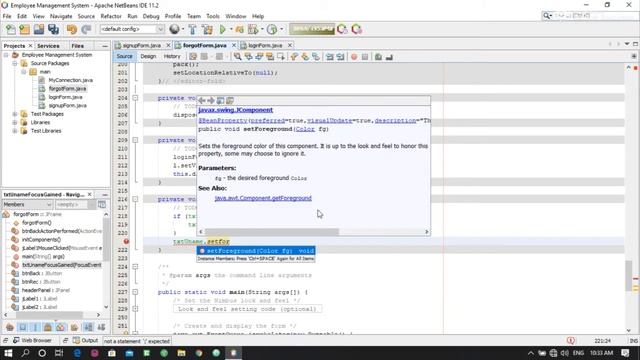Click the Profile Project clock icon
Image resolution: width=640 pixels, height=360 pixels.
click(x=272, y=29)
